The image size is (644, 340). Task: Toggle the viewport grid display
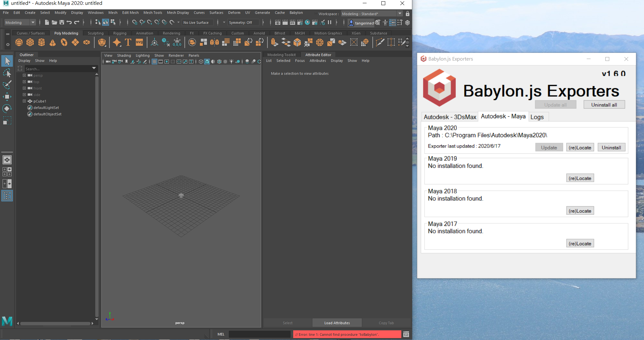(154, 62)
